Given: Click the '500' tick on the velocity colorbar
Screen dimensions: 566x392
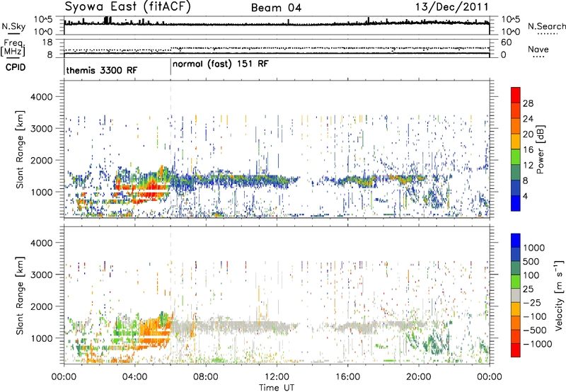Looking at the screenshot, I should pyautogui.click(x=533, y=262).
